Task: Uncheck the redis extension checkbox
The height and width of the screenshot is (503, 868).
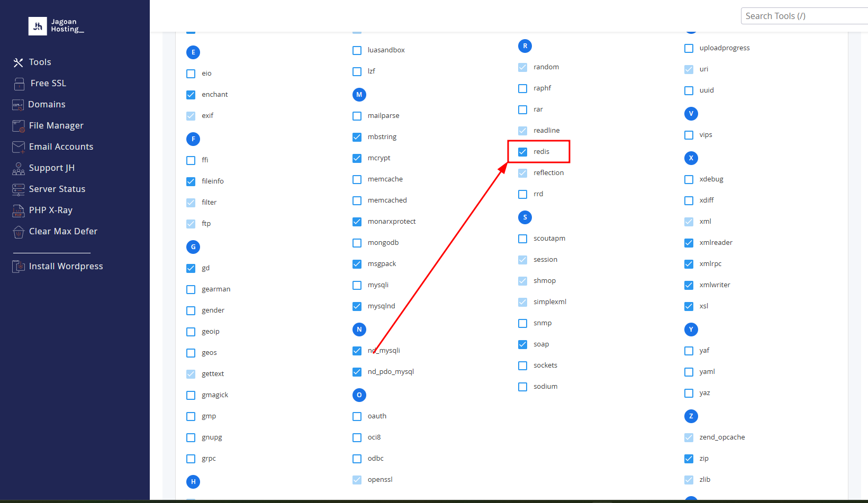Action: [523, 152]
